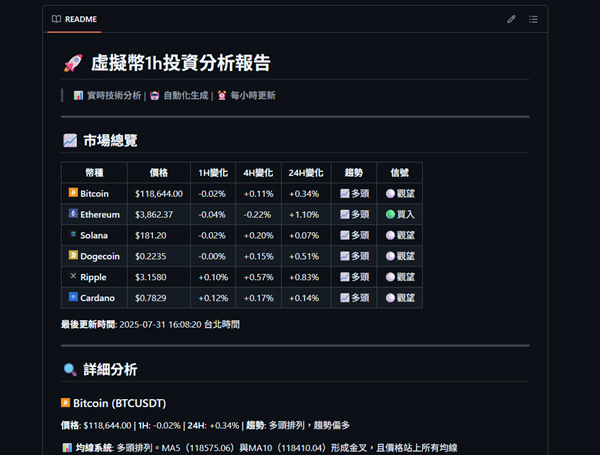Click Solana's +0.20% 4H change value
600x455 pixels.
259,235
